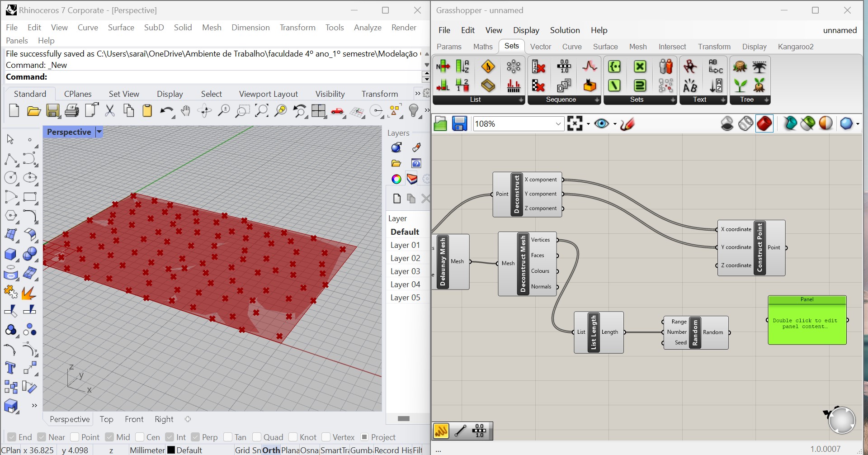868x455 pixels.
Task: Select the Circle tool in Rhino sidebar
Action: [x=10, y=178]
